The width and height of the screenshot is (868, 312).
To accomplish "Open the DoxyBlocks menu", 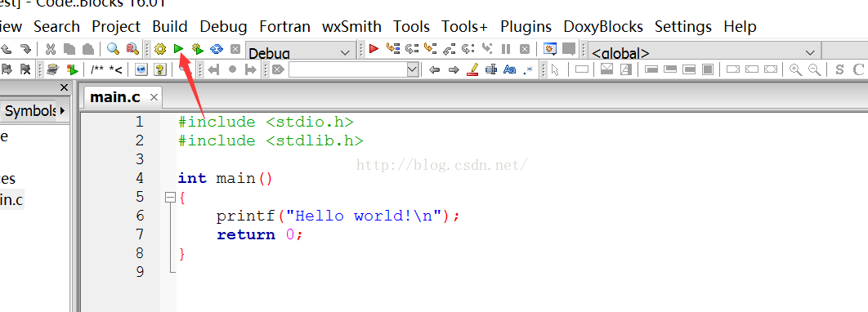I will pos(603,27).
